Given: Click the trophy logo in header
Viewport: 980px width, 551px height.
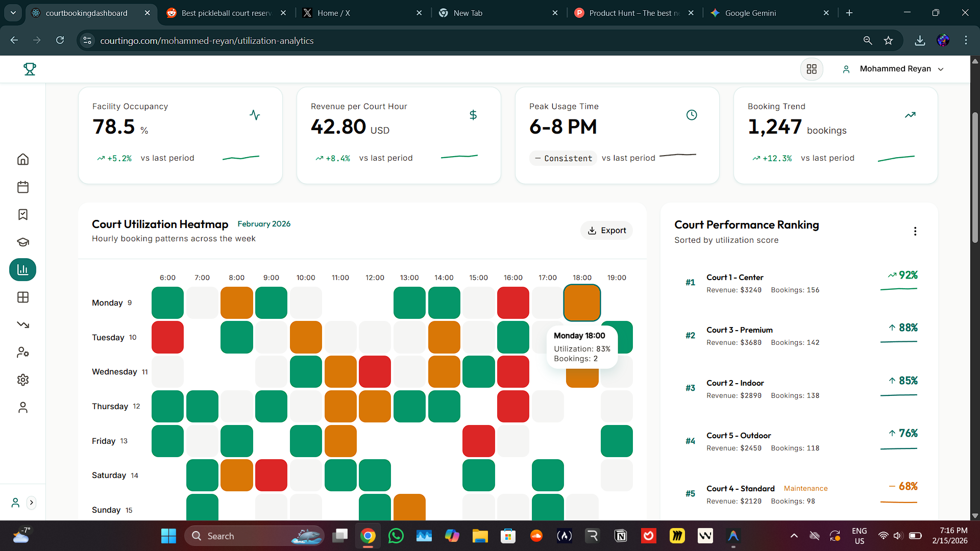Looking at the screenshot, I should pos(30,69).
